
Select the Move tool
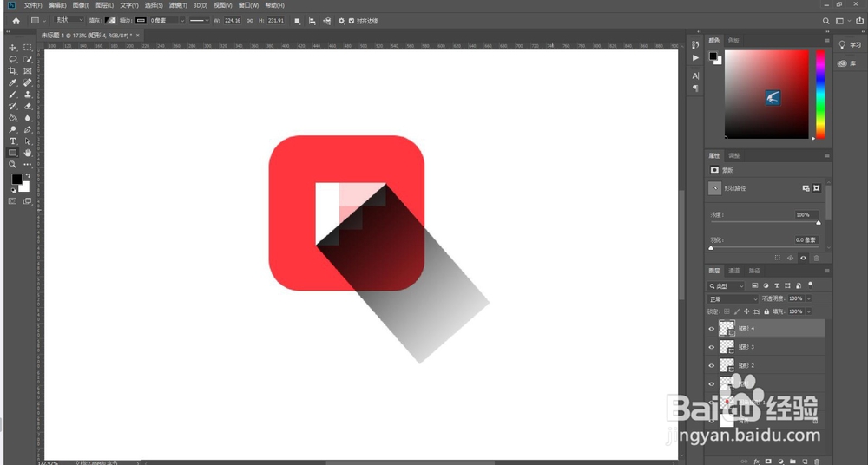[12, 48]
